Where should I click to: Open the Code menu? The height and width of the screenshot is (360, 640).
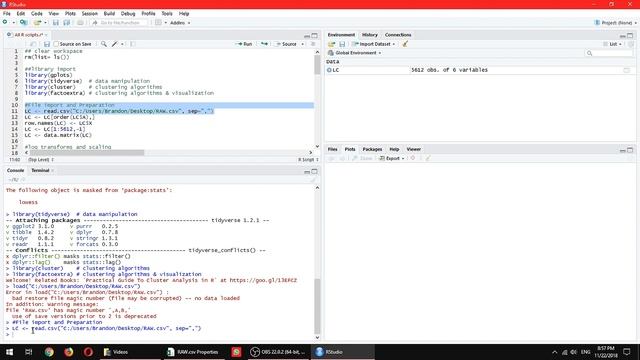pos(37,13)
